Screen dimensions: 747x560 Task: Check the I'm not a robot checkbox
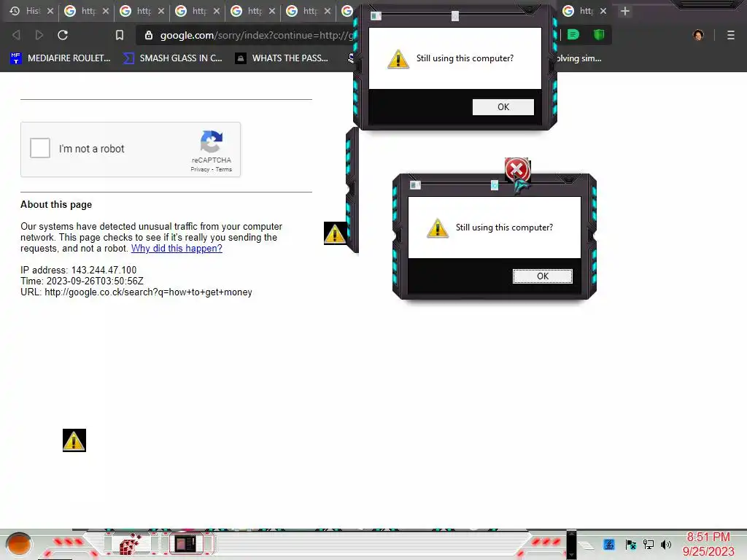pos(40,148)
